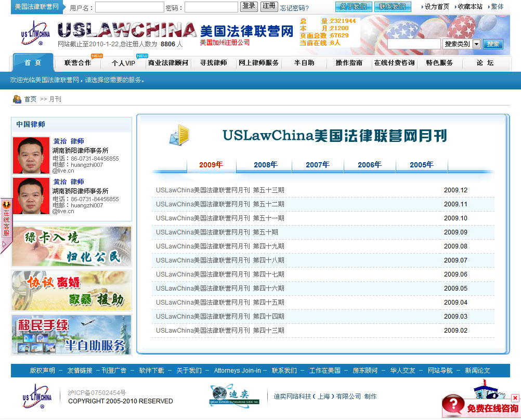Image resolution: width=521 pixels, height=420 pixels.
Task: Open monthly issue 第四十五期
Action: click(x=220, y=303)
